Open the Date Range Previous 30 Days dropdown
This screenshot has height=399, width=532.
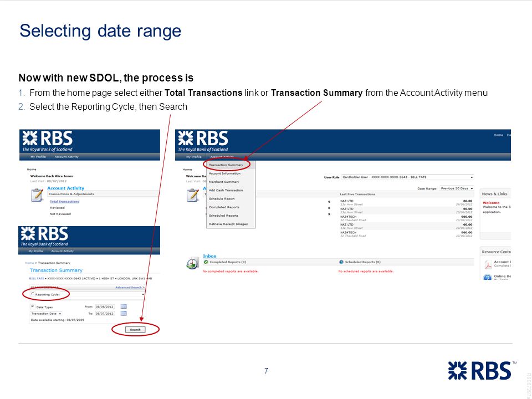[x=457, y=188]
